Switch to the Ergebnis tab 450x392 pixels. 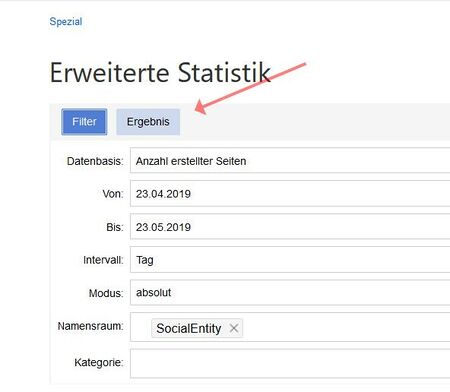tap(148, 122)
